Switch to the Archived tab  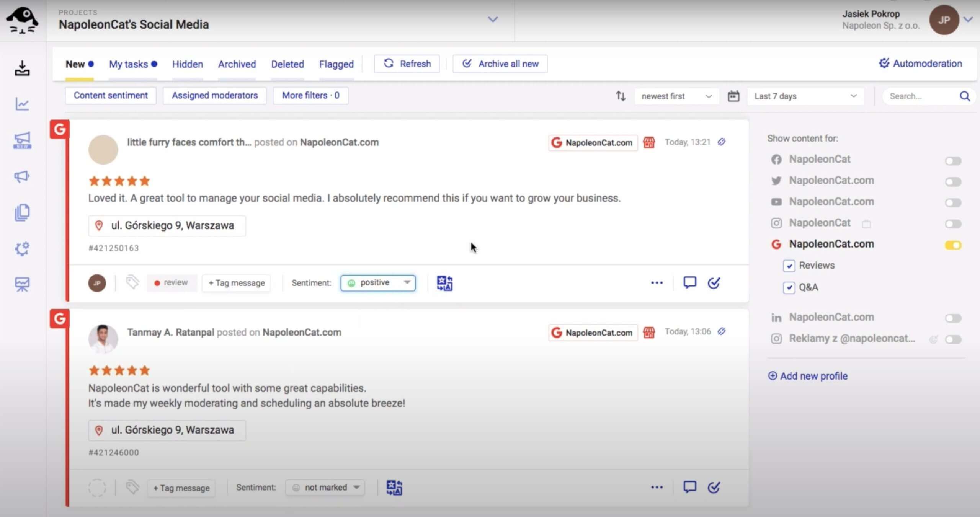pos(237,64)
